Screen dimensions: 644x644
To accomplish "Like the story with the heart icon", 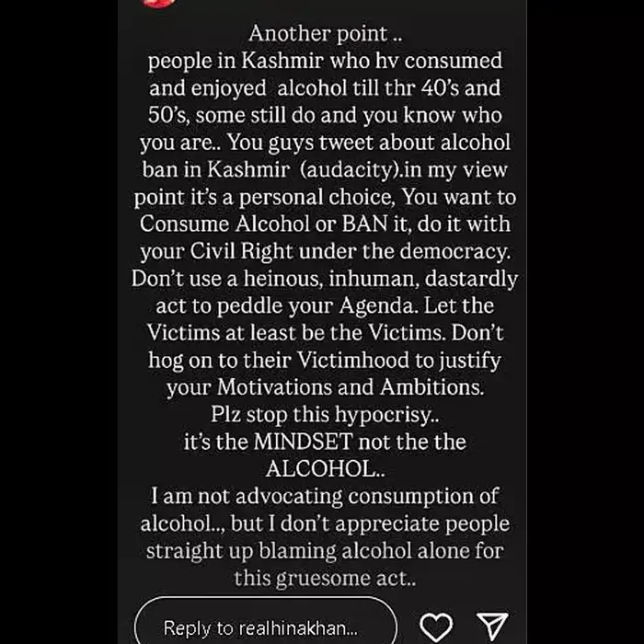I will click(x=436, y=627).
